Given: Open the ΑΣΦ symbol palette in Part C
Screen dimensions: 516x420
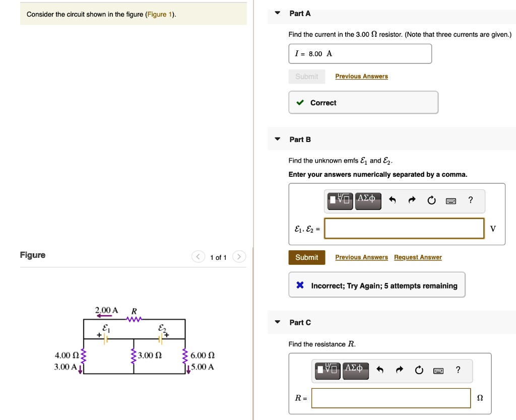Looking at the screenshot, I should point(356,370).
